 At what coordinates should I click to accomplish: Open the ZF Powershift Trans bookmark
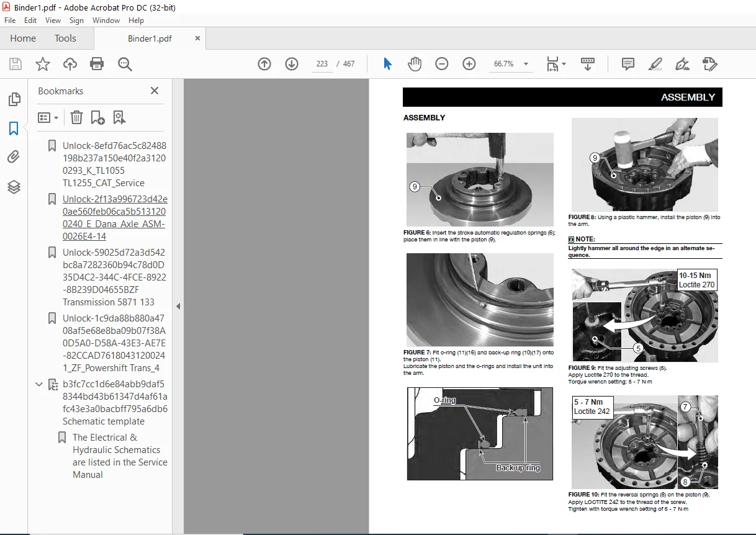pyautogui.click(x=114, y=343)
